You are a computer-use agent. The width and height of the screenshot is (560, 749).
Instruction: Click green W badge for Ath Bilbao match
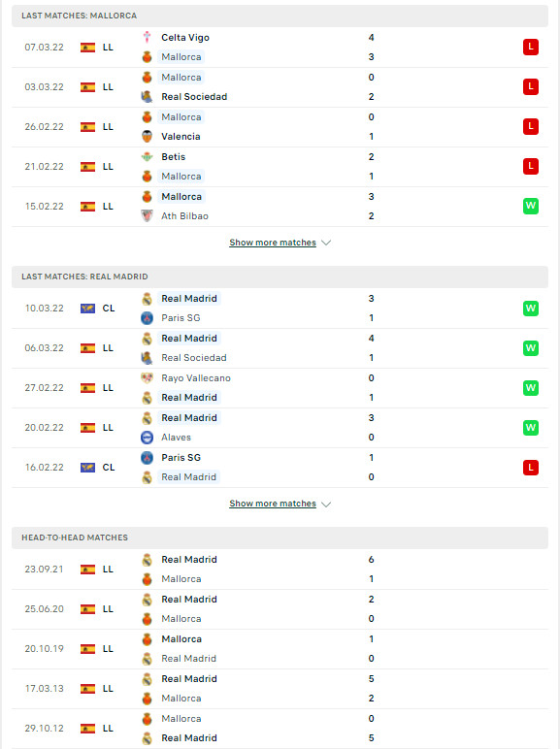click(x=530, y=206)
